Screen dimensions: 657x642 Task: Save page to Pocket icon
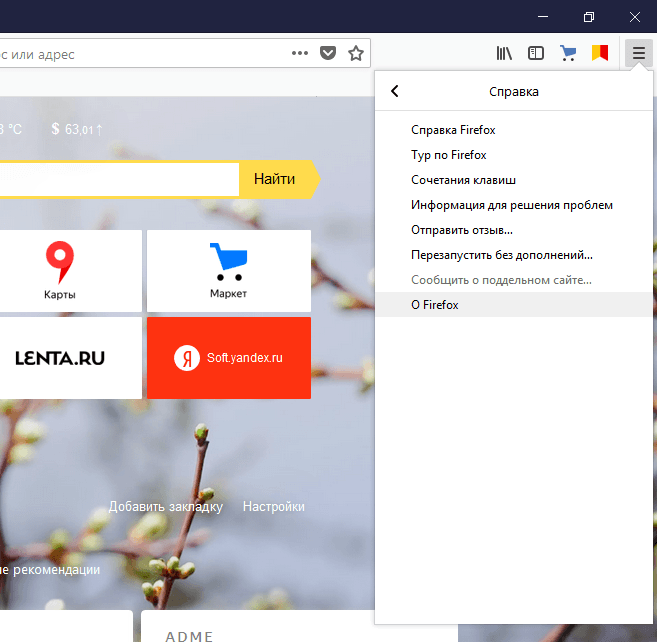328,53
